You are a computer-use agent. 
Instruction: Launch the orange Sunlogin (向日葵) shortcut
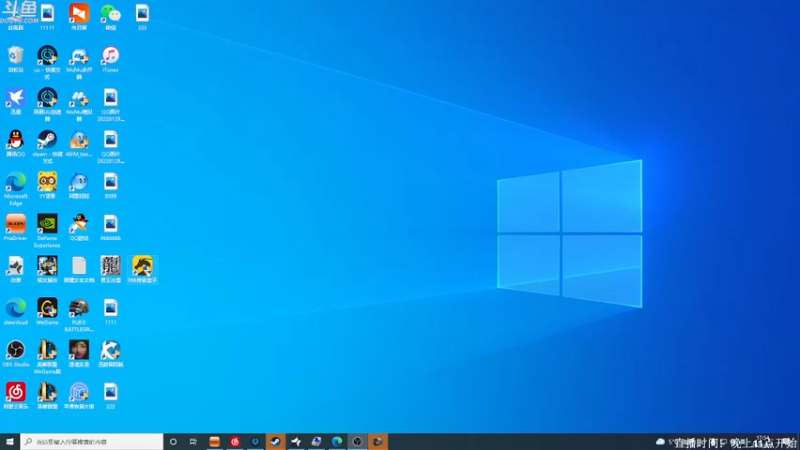coord(79,13)
